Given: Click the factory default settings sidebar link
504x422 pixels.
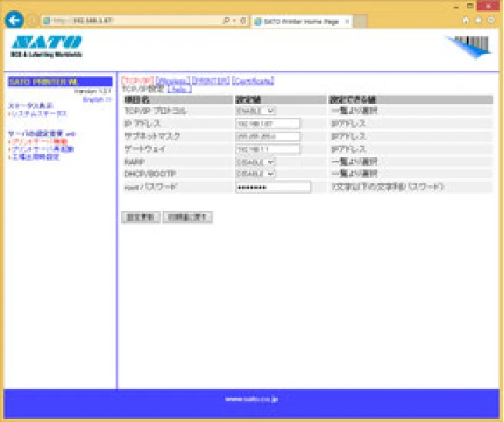Looking at the screenshot, I should coord(35,157).
